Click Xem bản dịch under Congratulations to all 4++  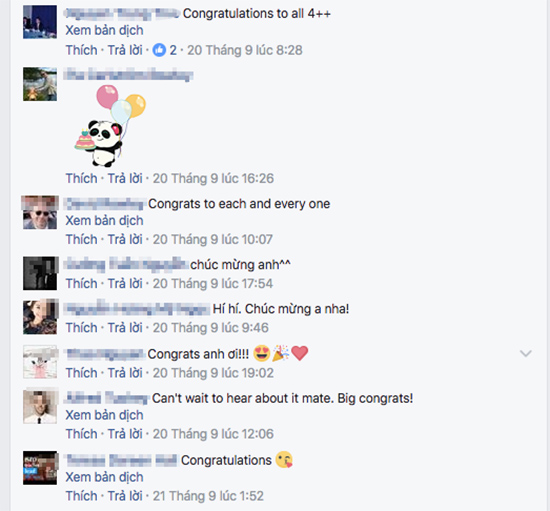105,31
